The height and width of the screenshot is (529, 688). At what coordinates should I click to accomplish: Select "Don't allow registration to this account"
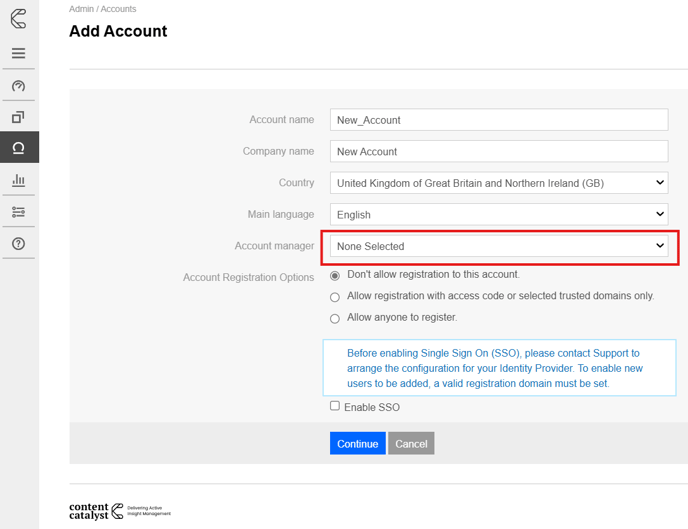click(x=335, y=276)
